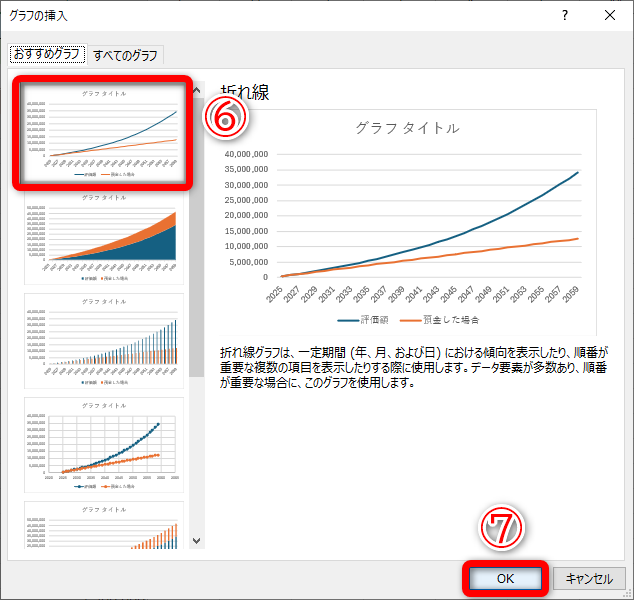Click the line chart description text
Image resolution: width=634 pixels, height=600 pixels.
pos(414,368)
